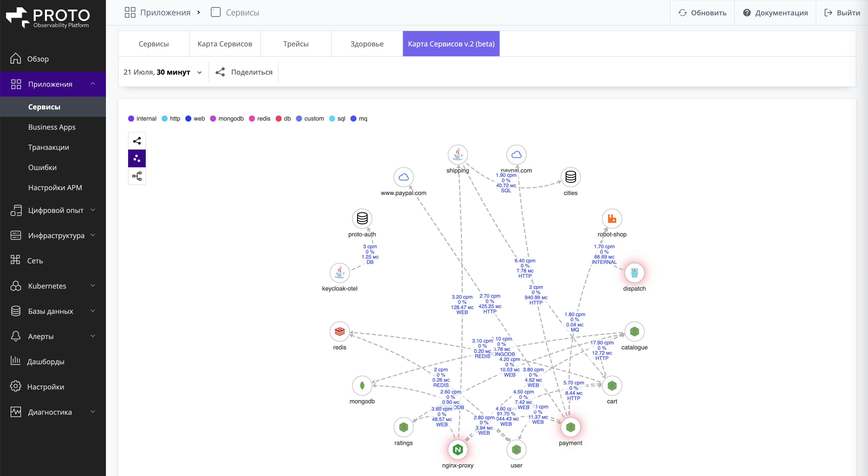
Task: Expand the Kubernetes sidebar section
Action: [x=53, y=286]
